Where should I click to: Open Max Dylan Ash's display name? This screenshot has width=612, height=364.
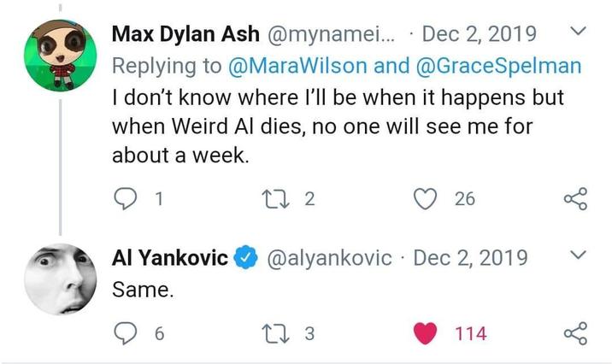click(187, 34)
